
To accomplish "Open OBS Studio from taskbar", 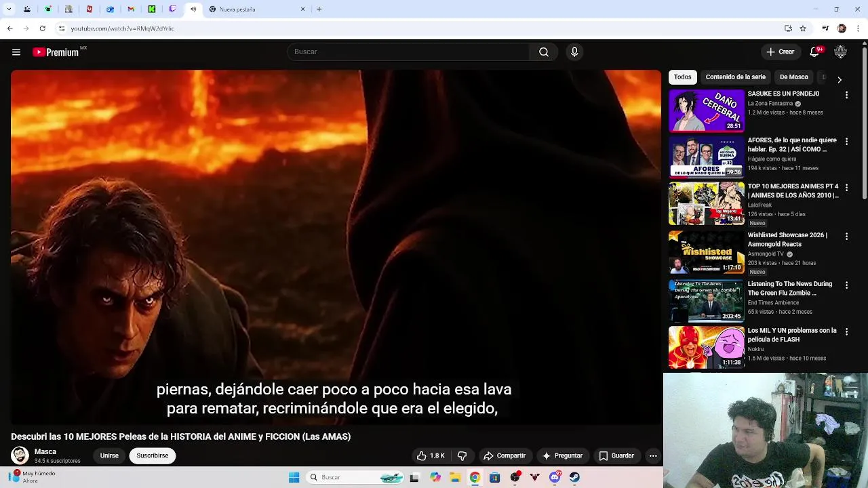I will coord(515,478).
